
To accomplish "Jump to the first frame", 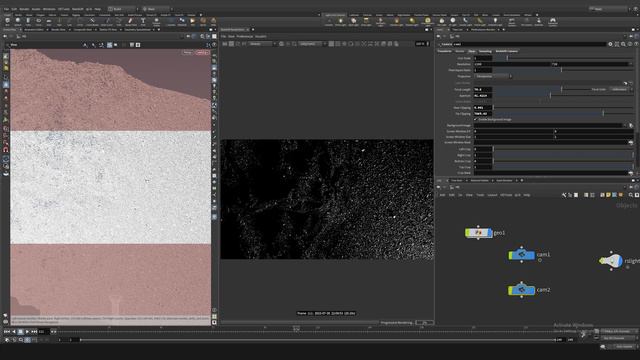I will click(7, 332).
